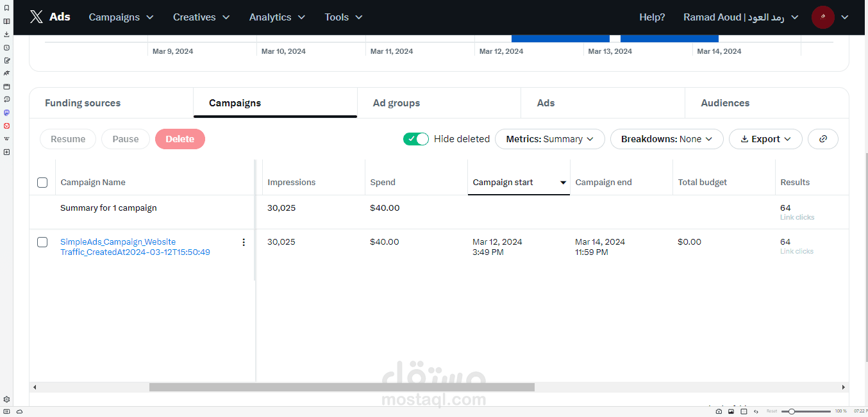Image resolution: width=868 pixels, height=417 pixels.
Task: Click the red Delete button
Action: (x=180, y=139)
